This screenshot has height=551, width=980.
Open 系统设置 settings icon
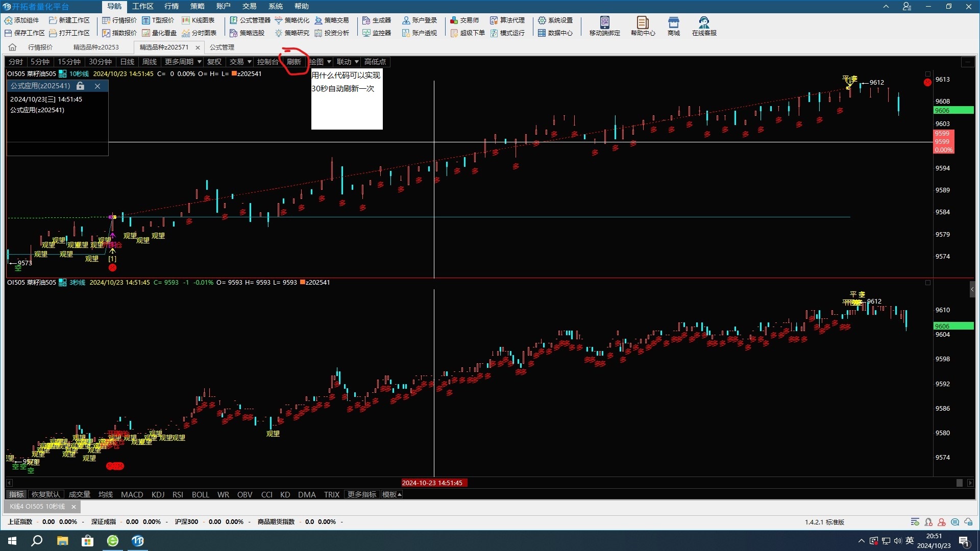542,20
